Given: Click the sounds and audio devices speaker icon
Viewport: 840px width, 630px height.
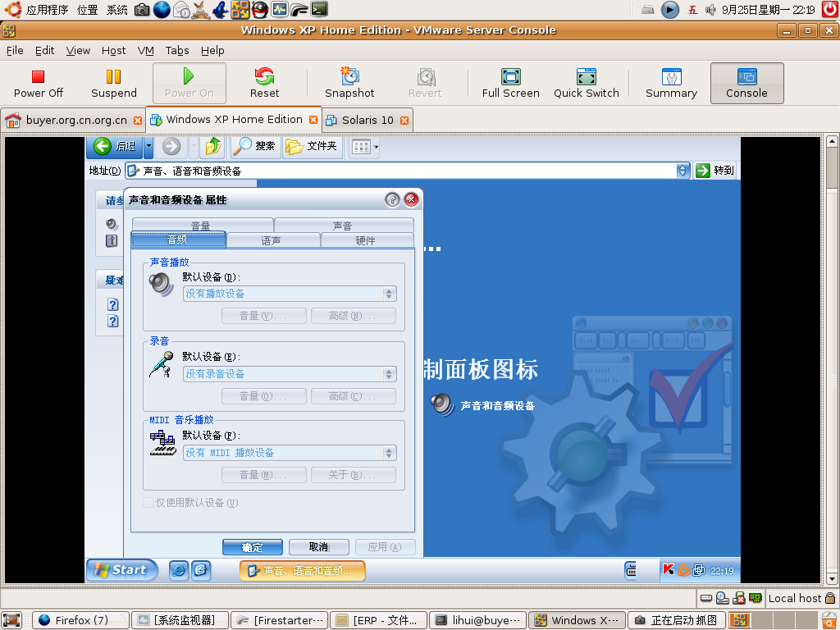Looking at the screenshot, I should pyautogui.click(x=442, y=404).
